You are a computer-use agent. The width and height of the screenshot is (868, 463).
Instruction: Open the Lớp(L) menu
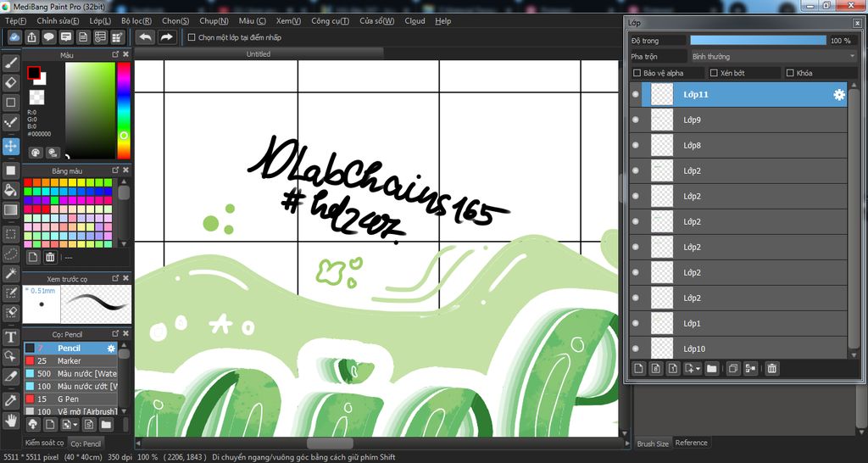[100, 21]
